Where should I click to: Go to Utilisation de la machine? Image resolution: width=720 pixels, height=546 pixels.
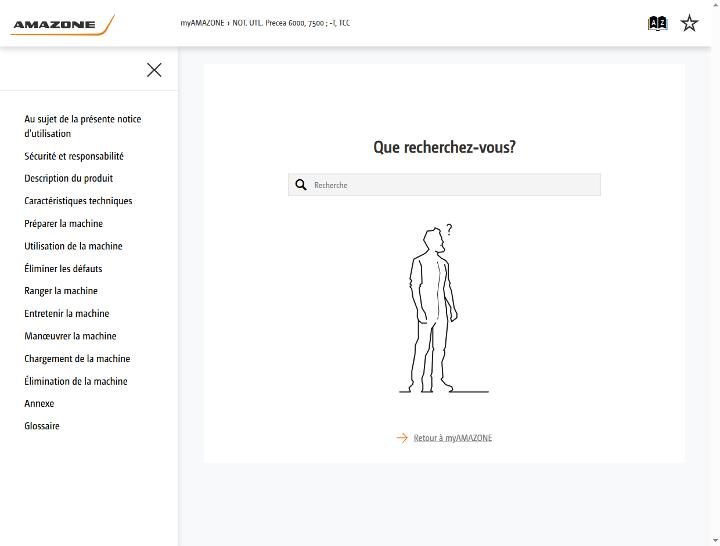pos(73,246)
